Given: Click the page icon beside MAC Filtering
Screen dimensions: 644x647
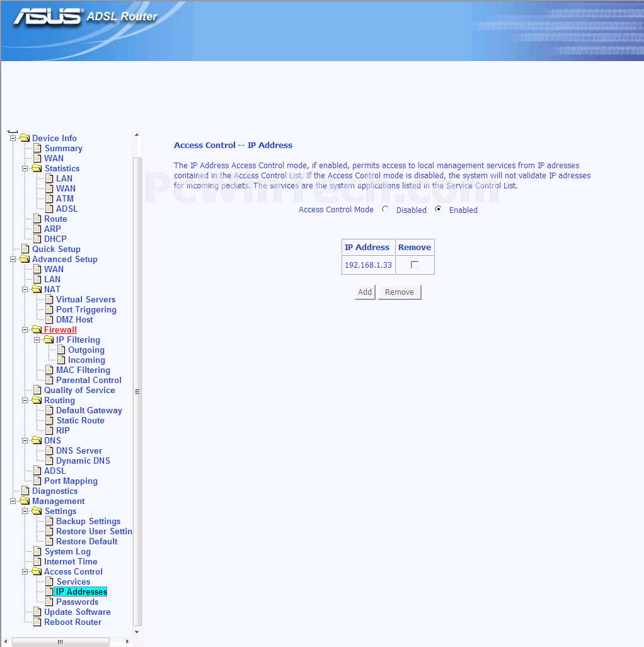Looking at the screenshot, I should pos(49,370).
